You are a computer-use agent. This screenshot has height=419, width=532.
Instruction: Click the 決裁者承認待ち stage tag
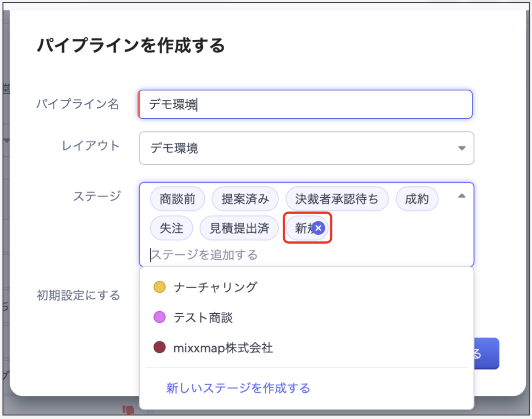pyautogui.click(x=336, y=199)
